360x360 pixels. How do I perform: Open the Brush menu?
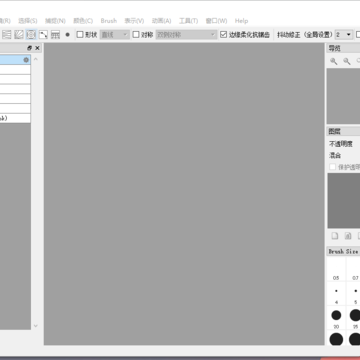(109, 21)
